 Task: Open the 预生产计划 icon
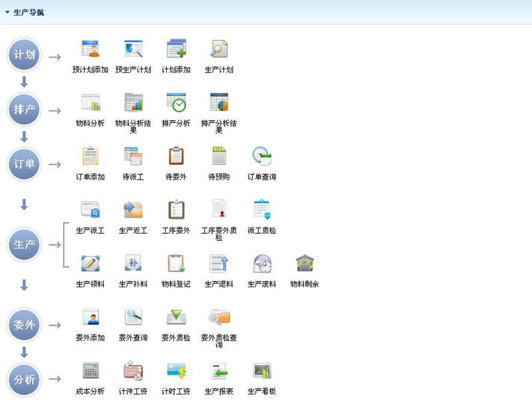tap(133, 49)
